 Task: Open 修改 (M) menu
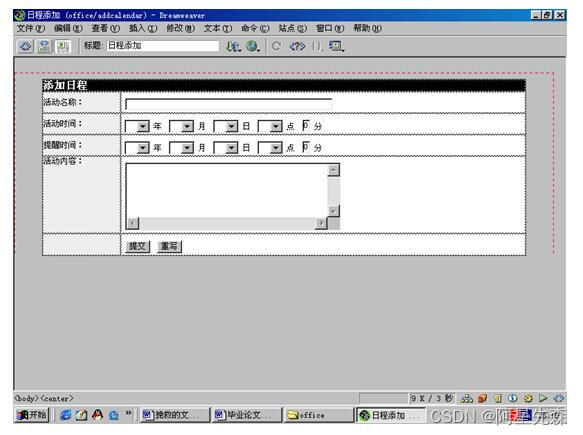pos(180,28)
